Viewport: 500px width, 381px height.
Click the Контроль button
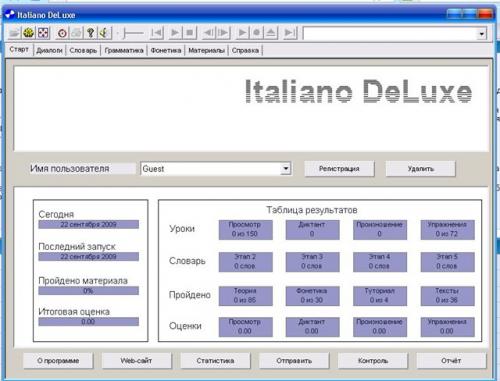click(x=373, y=361)
